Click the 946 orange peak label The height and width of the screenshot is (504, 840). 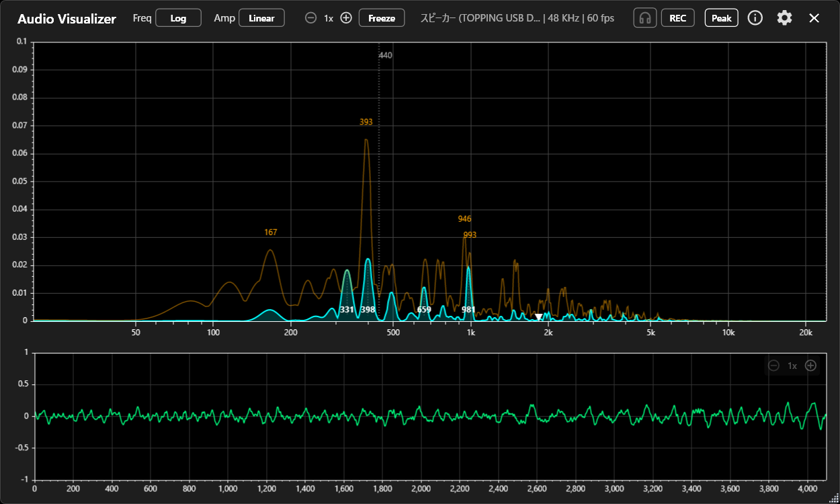[x=465, y=219]
